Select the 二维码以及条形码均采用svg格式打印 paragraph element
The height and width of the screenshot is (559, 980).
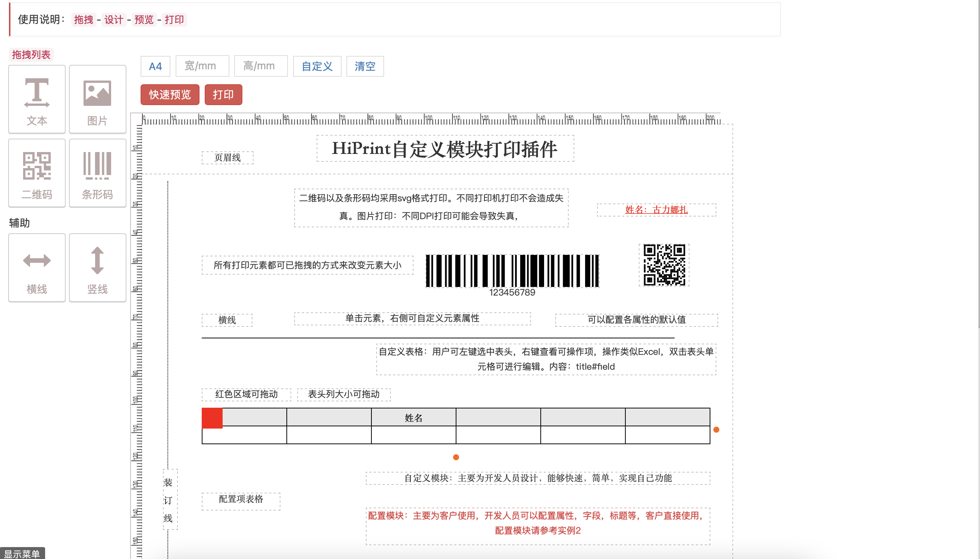click(431, 207)
